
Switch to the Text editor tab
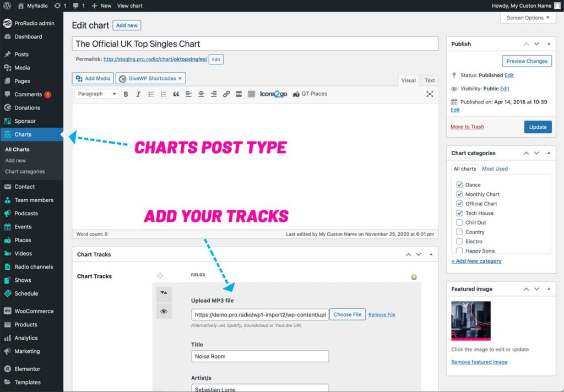[430, 80]
